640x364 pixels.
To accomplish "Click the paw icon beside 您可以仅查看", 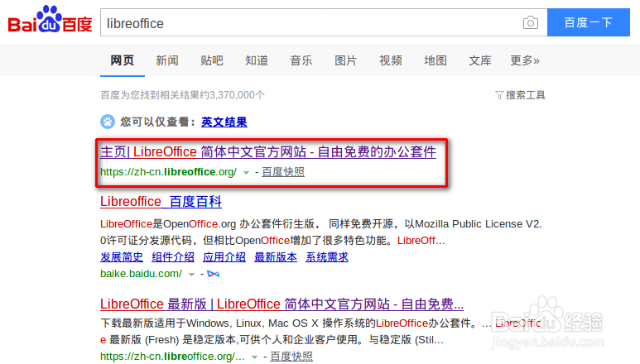I will click(108, 122).
